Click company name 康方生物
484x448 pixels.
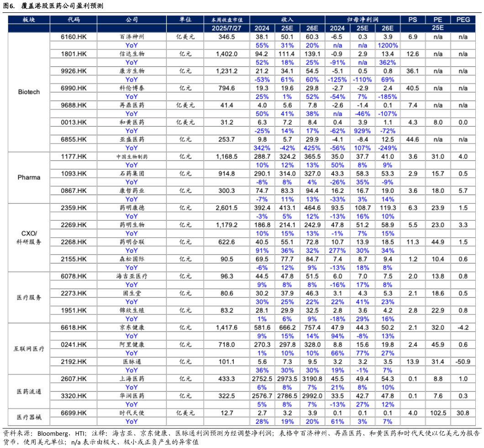click(132, 71)
